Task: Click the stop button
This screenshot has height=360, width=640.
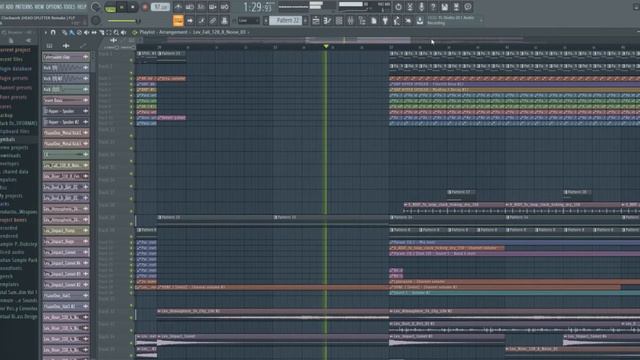Action: pos(133,7)
